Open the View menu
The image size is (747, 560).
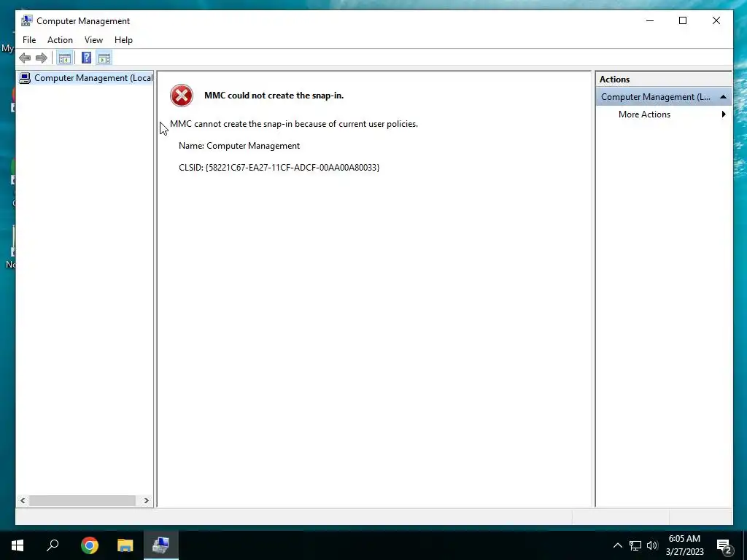click(93, 40)
